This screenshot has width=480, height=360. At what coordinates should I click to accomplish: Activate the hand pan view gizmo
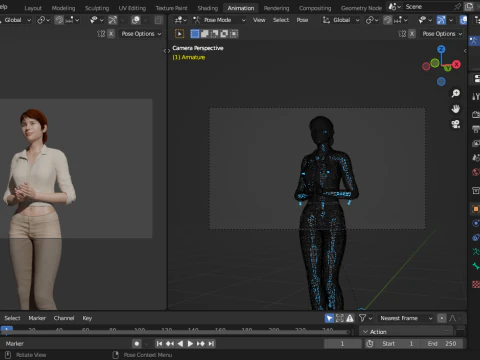pyautogui.click(x=456, y=109)
